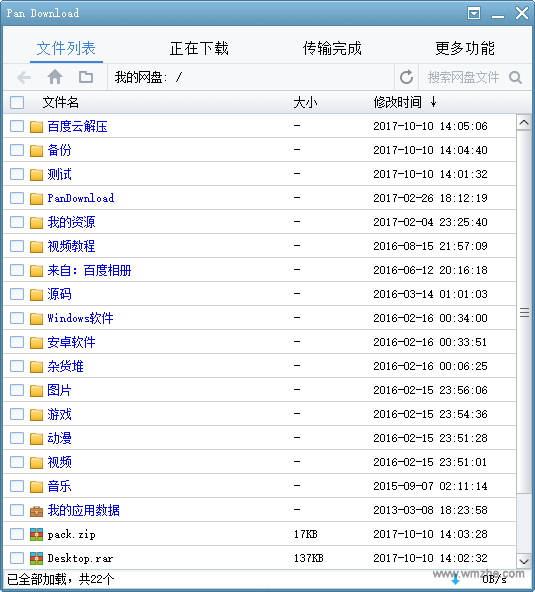
Task: Go to home directory icon
Action: coord(55,77)
